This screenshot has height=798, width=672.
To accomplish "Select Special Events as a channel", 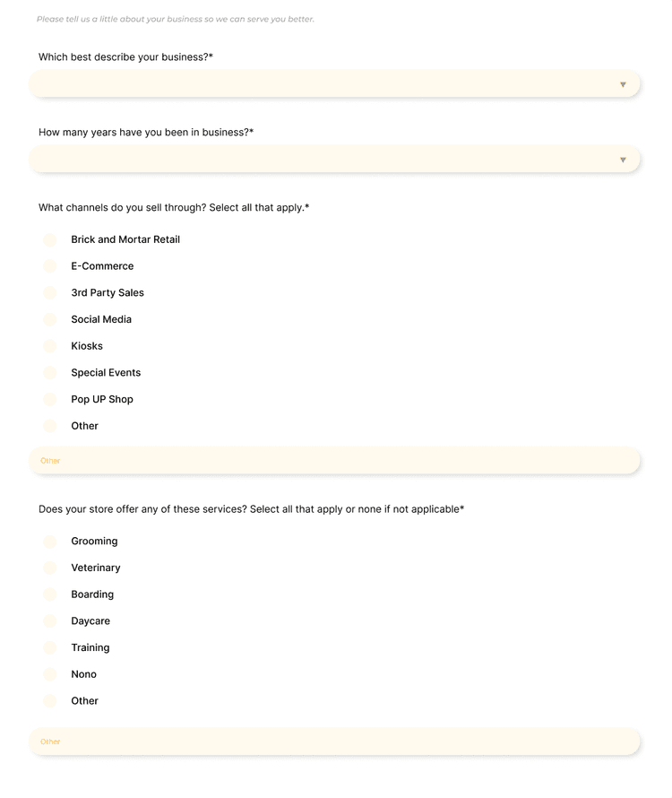I will (x=50, y=373).
